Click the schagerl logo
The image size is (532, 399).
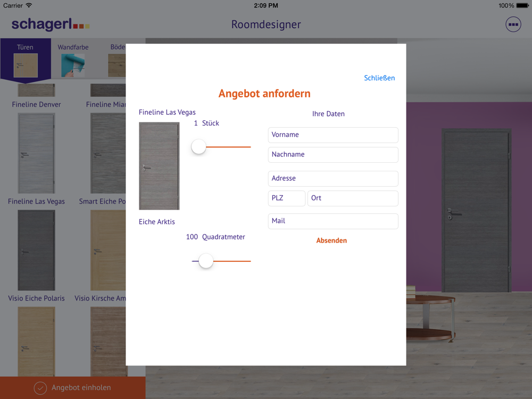pos(51,24)
